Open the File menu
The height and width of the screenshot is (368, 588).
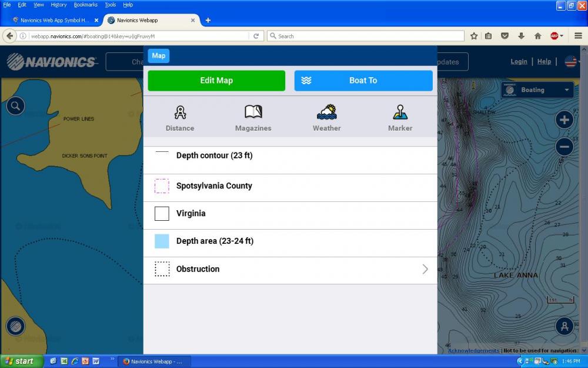point(6,5)
